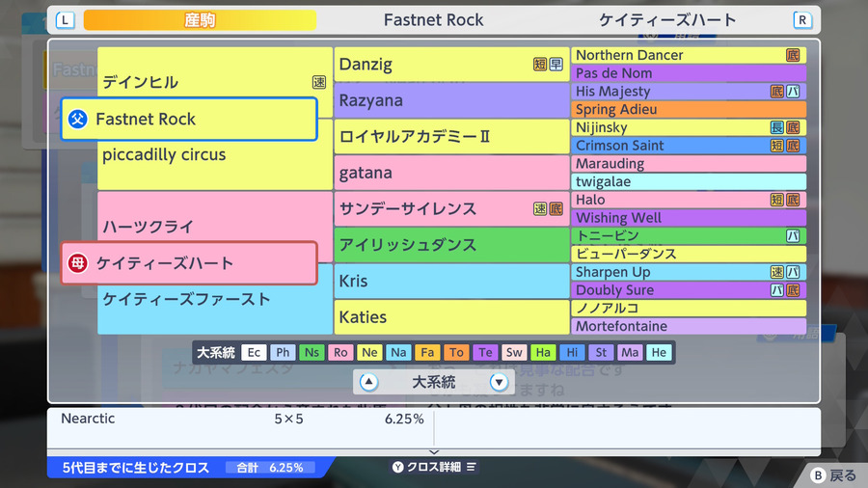Select the Ha lineage color swatch
This screenshot has width=868, height=488.
543,352
